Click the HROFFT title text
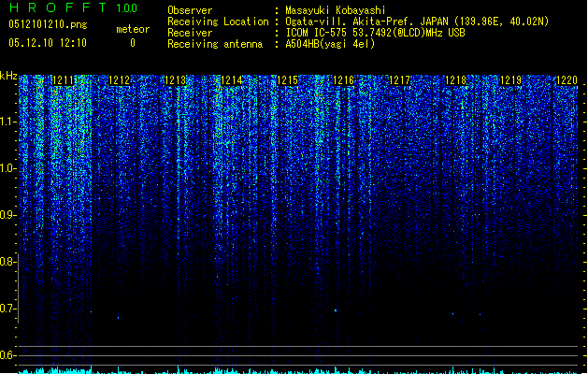 [58, 7]
